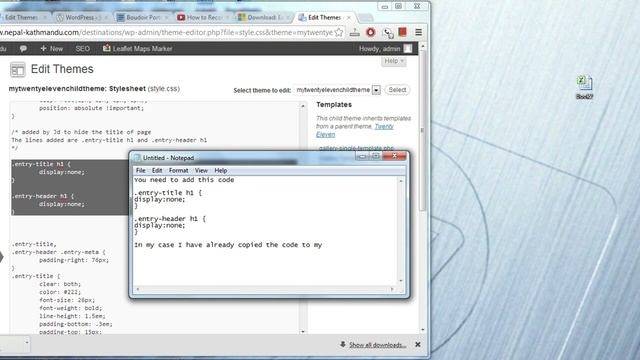Image resolution: width=640 pixels, height=360 pixels.
Task: Click the '.entry-header h1 {' line in Notepad
Action: click(x=170, y=219)
